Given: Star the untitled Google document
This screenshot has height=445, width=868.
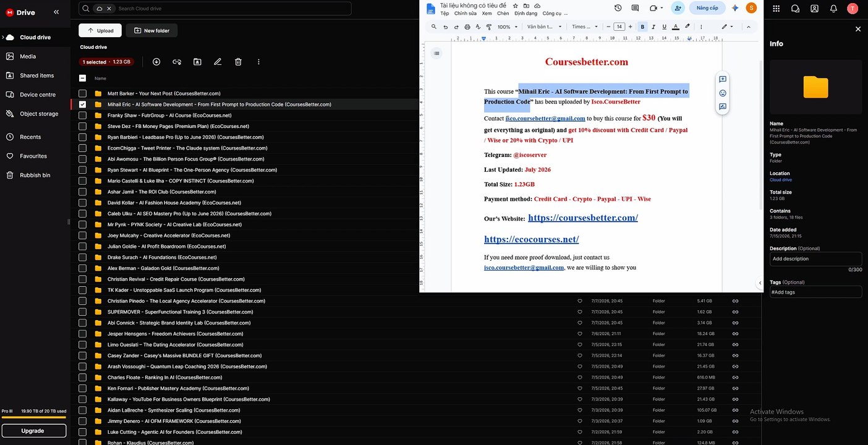Looking at the screenshot, I should (x=516, y=6).
